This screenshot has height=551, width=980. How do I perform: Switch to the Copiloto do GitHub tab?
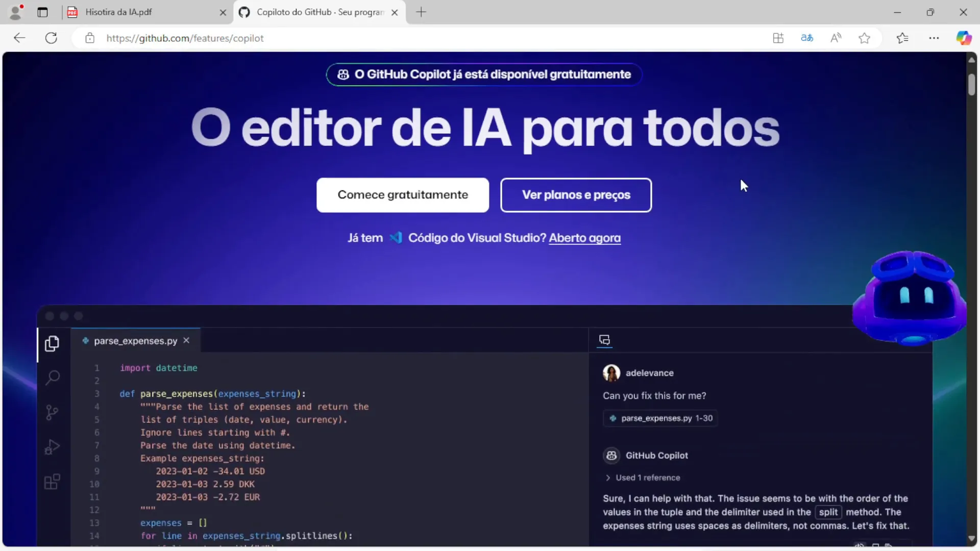click(x=320, y=12)
